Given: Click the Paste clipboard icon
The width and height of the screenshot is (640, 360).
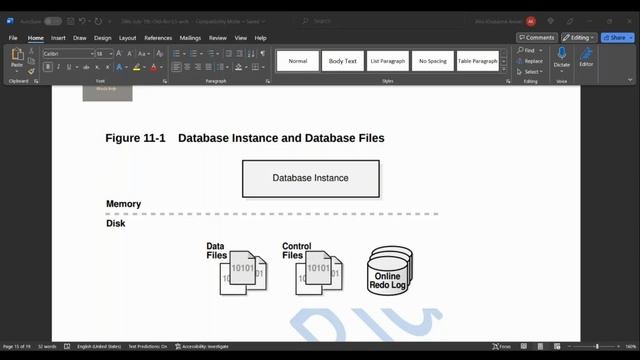Looking at the screenshot, I should click(x=17, y=54).
